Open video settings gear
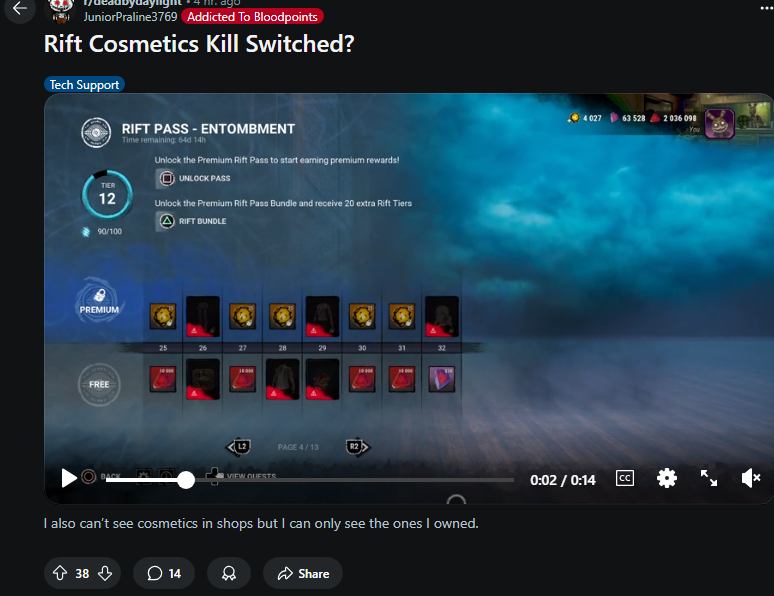The width and height of the screenshot is (774, 596). [x=666, y=478]
